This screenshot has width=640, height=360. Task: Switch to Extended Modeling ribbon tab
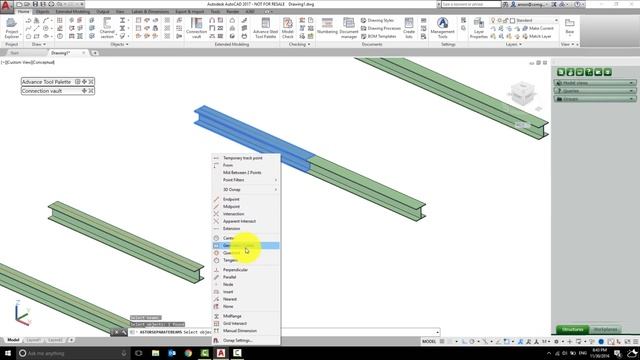point(73,11)
